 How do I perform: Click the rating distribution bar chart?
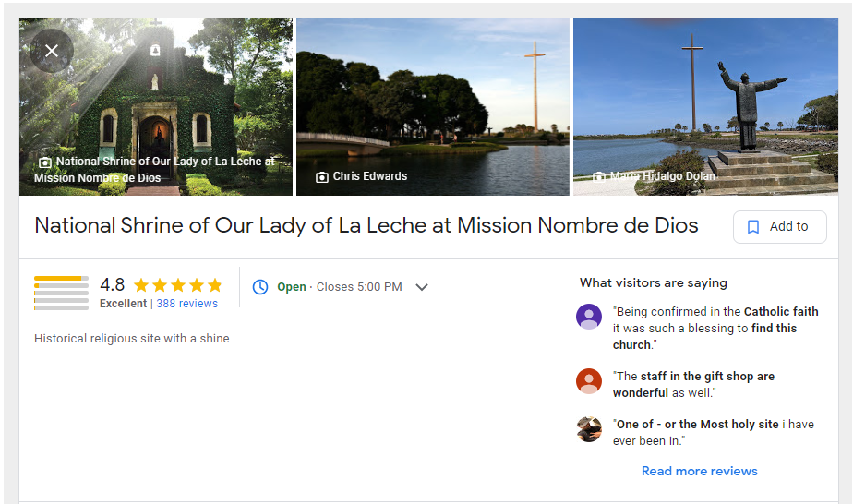point(61,293)
